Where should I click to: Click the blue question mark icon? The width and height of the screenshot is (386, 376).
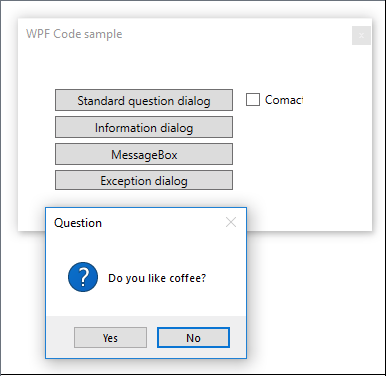[83, 277]
